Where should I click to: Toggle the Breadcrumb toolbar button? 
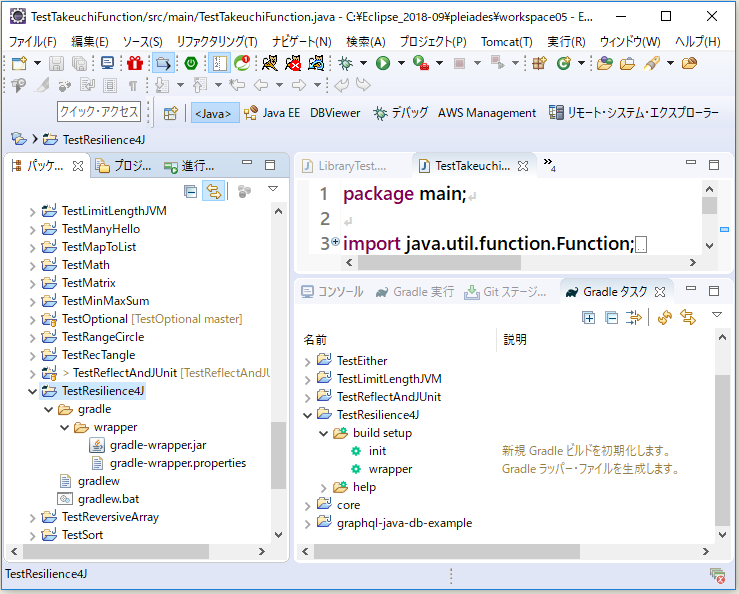pyautogui.click(x=163, y=63)
